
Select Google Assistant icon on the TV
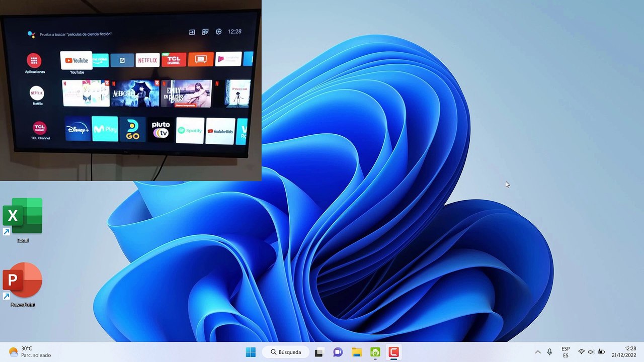pos(31,34)
